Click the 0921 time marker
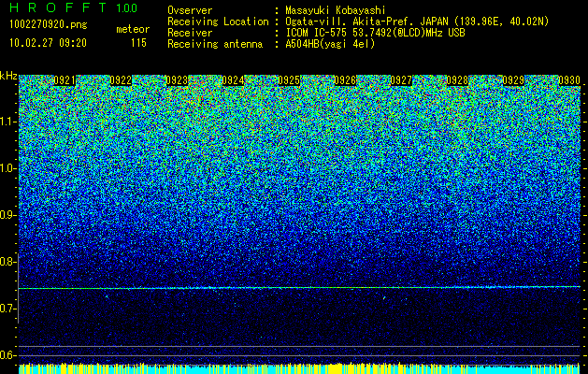The height and width of the screenshot is (374, 588). click(x=65, y=80)
